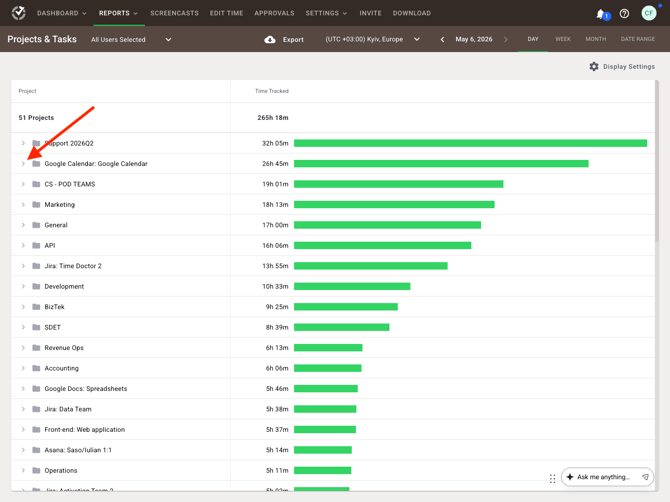This screenshot has height=502, width=670.
Task: Click the 51 Projects summary text
Action: point(36,117)
